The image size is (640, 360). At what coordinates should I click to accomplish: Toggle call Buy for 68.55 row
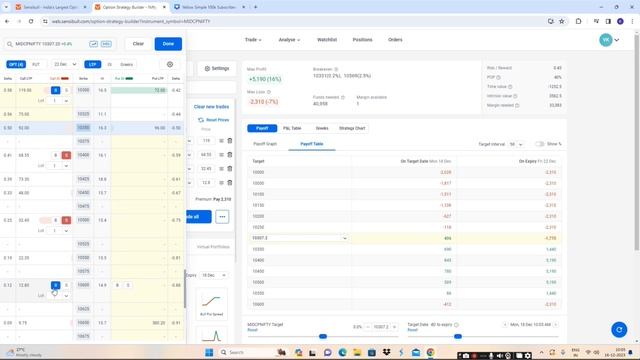[56, 155]
